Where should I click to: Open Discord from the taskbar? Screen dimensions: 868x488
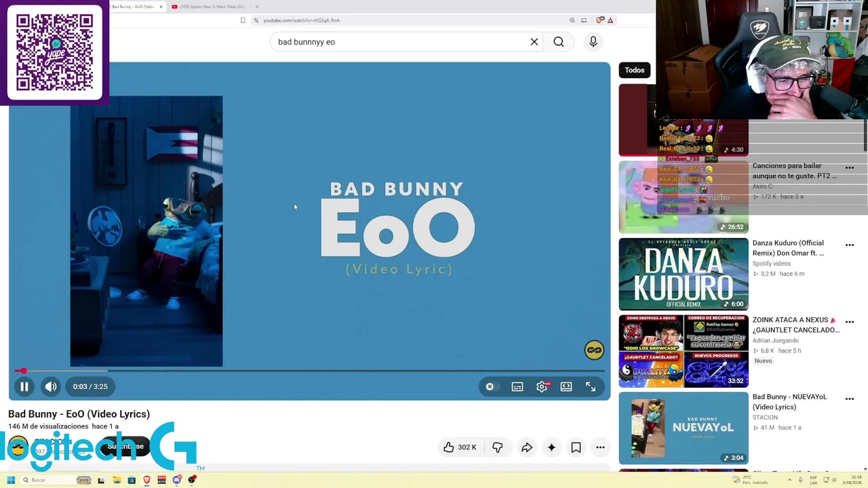(177, 480)
